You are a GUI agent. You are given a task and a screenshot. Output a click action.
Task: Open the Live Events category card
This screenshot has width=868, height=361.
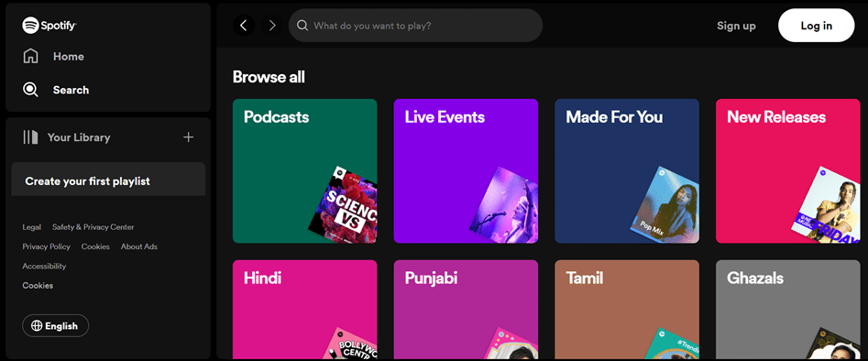point(466,170)
